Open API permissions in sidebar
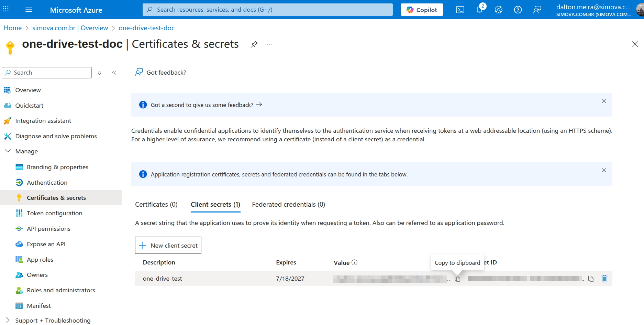Screen dimensions: 644x325 (x=48, y=229)
